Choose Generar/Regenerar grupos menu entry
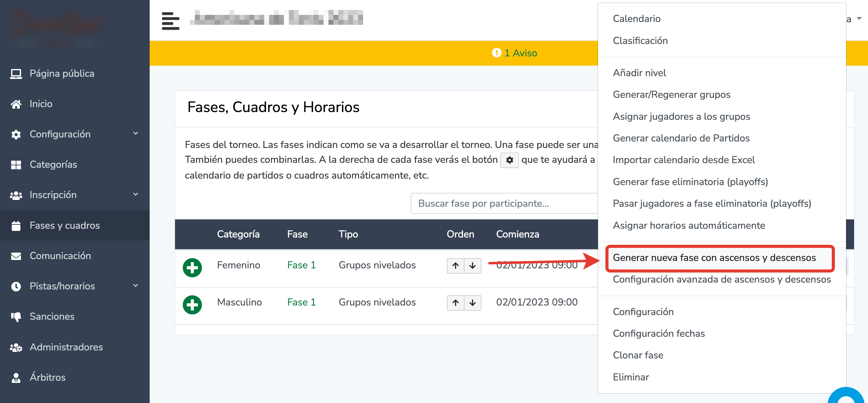This screenshot has height=403, width=868. 671,94
